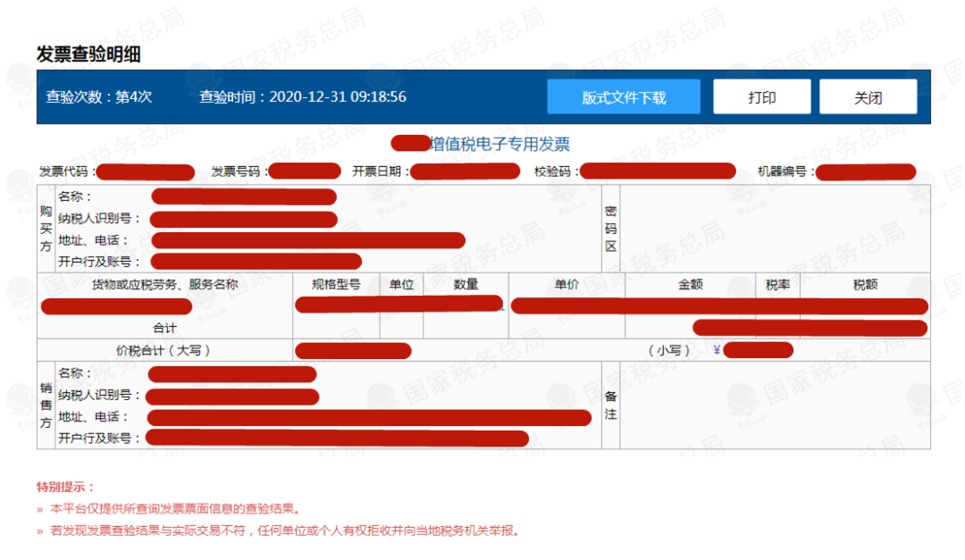Close the invoice details with 关闭
965x560 pixels.
pyautogui.click(x=868, y=97)
